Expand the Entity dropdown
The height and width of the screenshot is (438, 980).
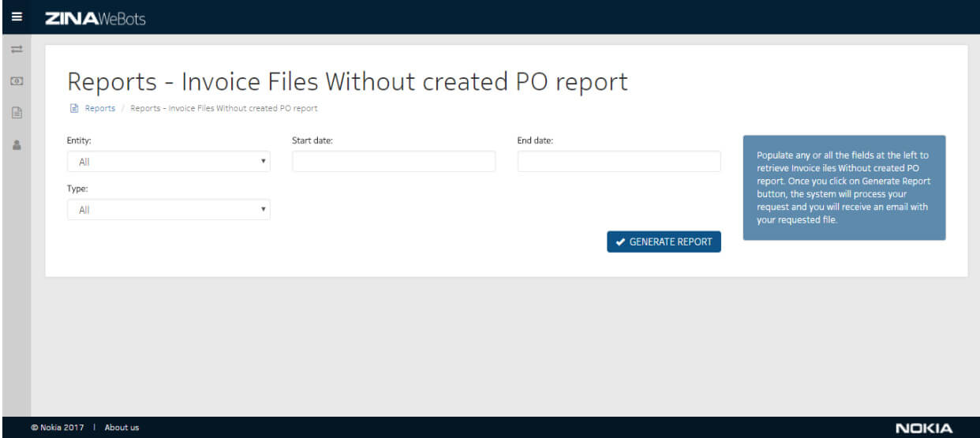click(169, 162)
